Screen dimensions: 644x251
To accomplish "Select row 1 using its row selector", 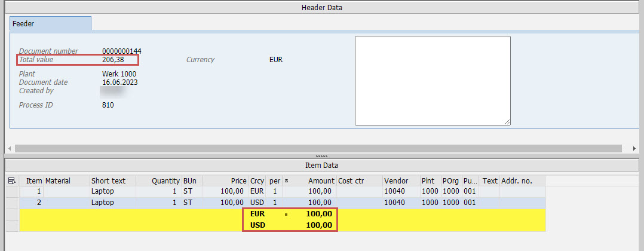I will pos(12,191).
